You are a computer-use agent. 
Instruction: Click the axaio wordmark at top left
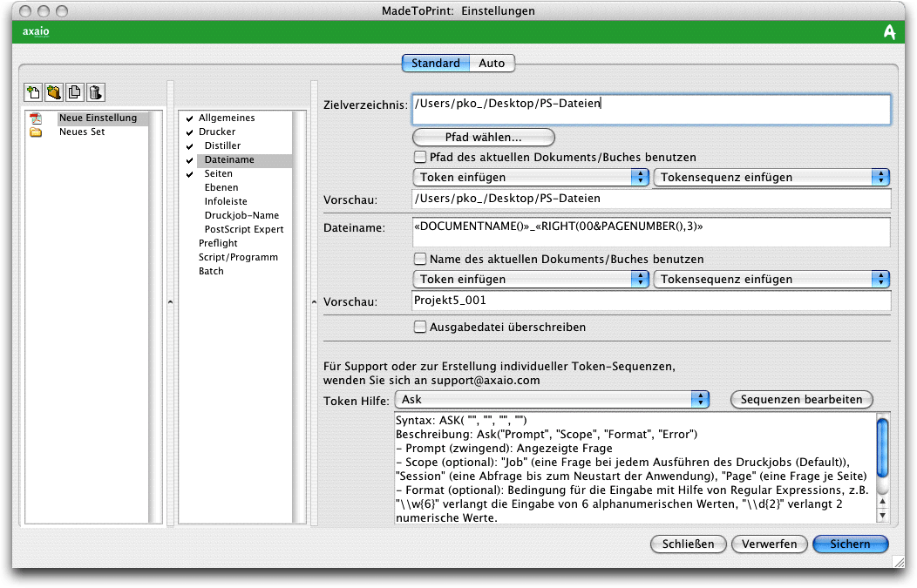(36, 31)
